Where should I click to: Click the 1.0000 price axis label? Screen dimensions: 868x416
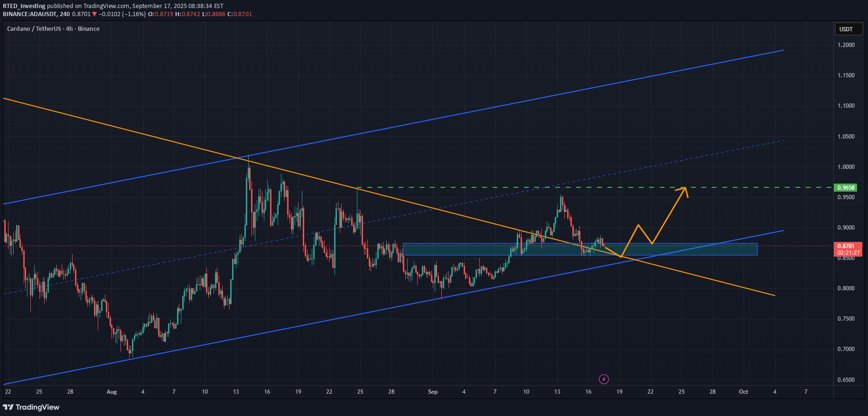[846, 167]
